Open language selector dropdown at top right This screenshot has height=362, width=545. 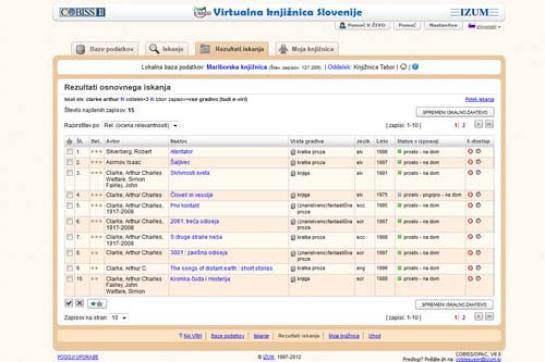(485, 26)
